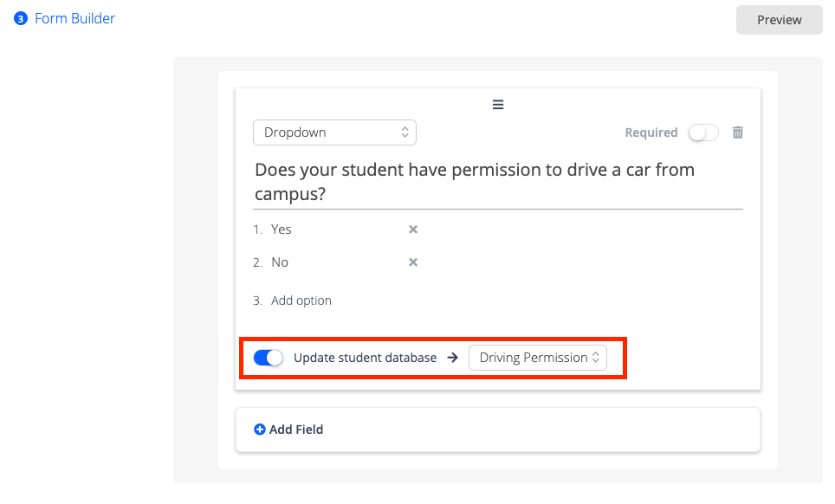This screenshot has width=835, height=504.
Task: Click the plus icon beside Add Field
Action: [259, 430]
